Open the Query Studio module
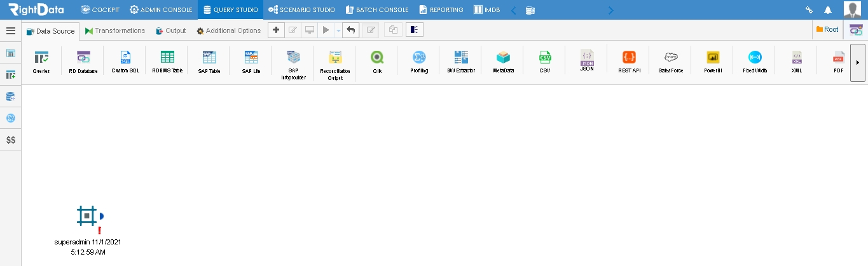Screen dimensions: 868x266 (x=230, y=10)
